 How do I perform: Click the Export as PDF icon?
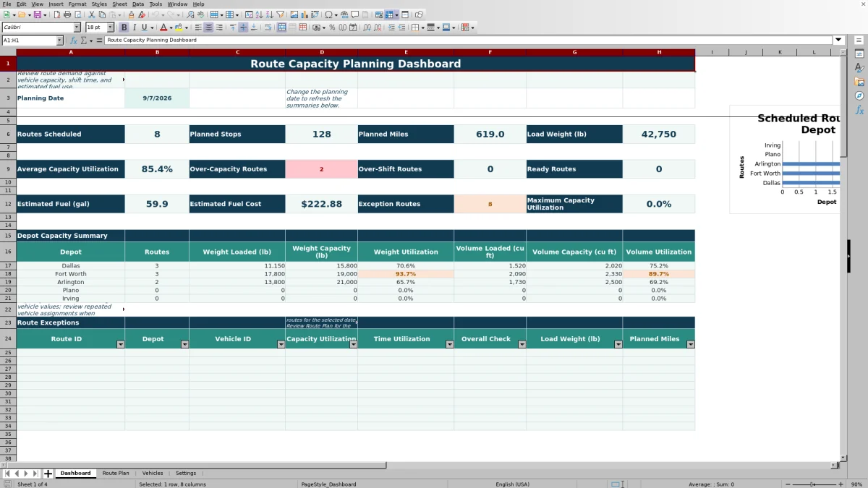56,14
